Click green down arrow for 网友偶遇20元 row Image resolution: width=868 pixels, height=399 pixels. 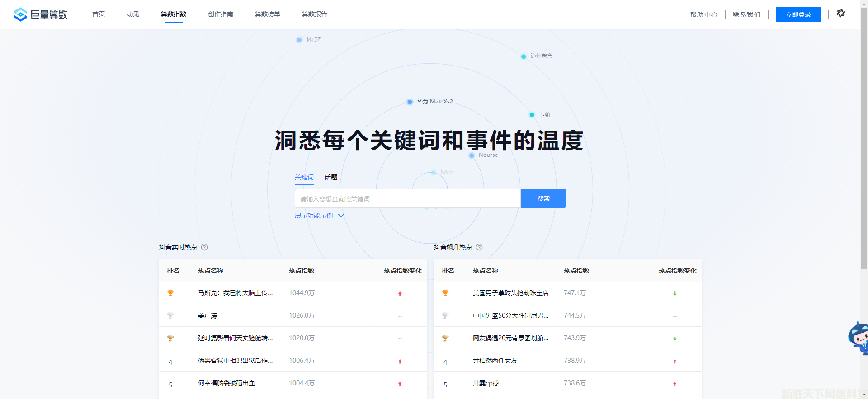(675, 339)
